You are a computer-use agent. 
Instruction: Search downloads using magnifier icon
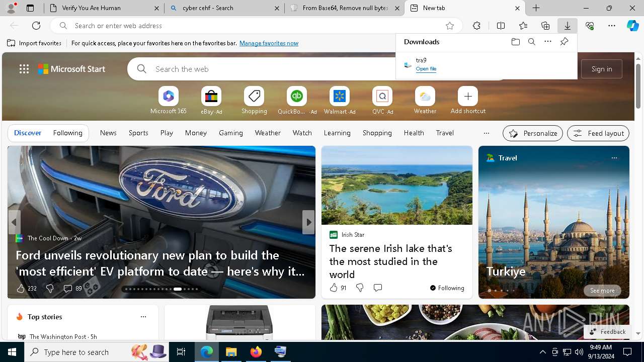pos(531,42)
